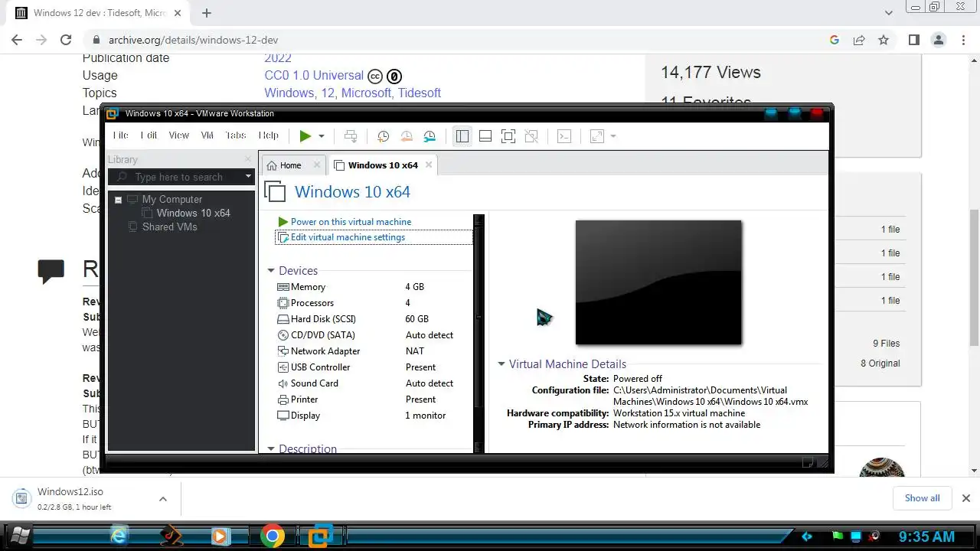Open the console view terminal icon

click(x=563, y=136)
